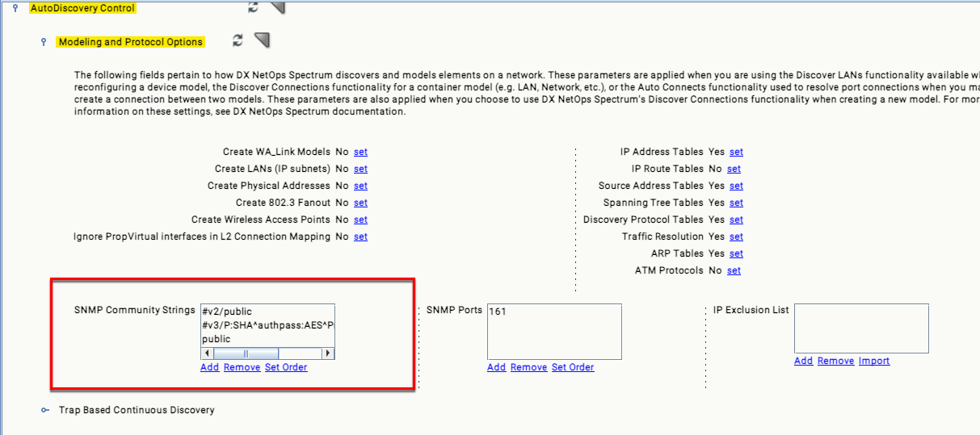The height and width of the screenshot is (435, 980).
Task: Set ATM Protocols value
Action: (734, 270)
